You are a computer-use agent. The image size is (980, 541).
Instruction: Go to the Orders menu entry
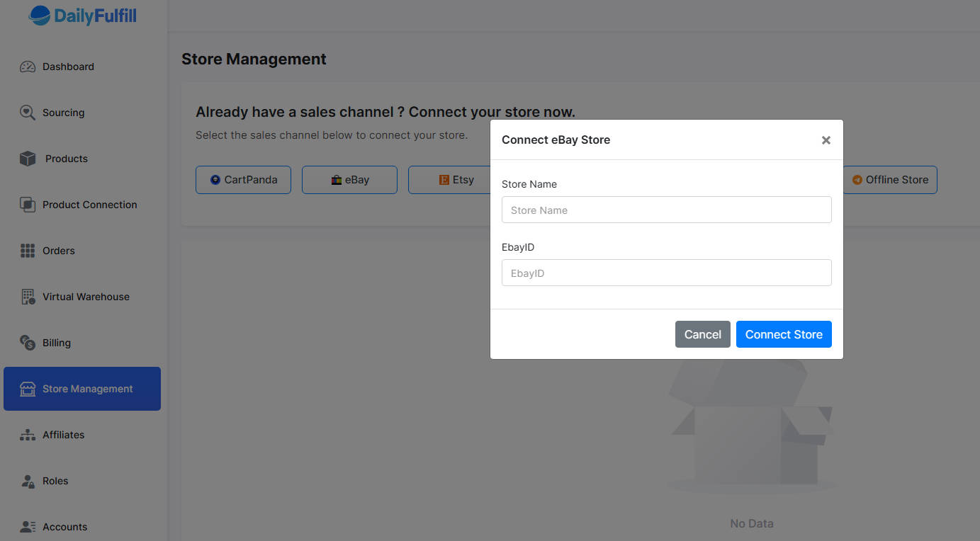point(58,251)
